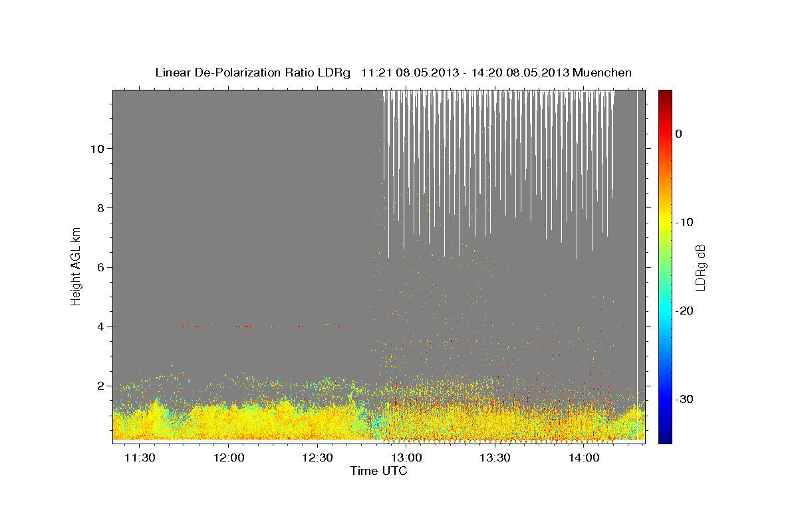This screenshot has width=798, height=532.
Task: Click the dark blue bottom of colorbar
Action: point(665,438)
